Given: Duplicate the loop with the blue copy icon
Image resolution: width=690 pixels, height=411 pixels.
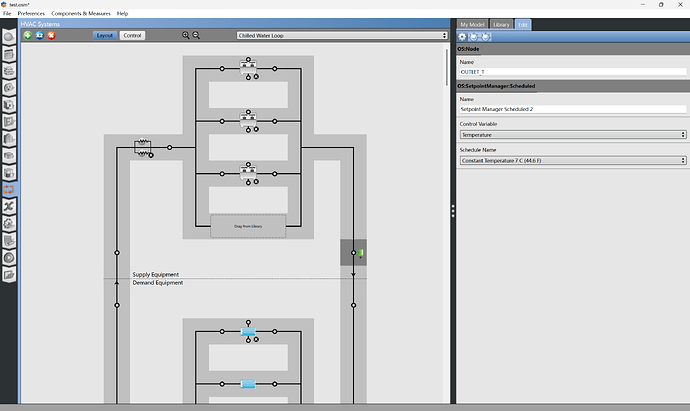Looking at the screenshot, I should [40, 35].
